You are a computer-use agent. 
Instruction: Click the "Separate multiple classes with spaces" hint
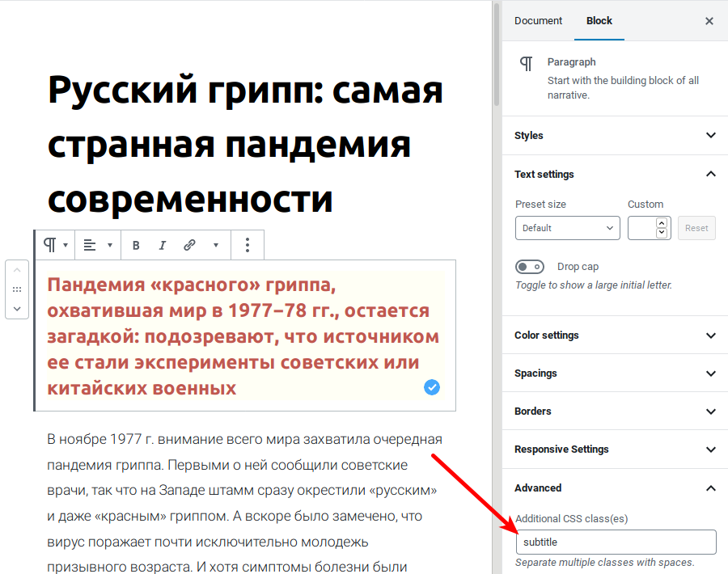(x=605, y=563)
